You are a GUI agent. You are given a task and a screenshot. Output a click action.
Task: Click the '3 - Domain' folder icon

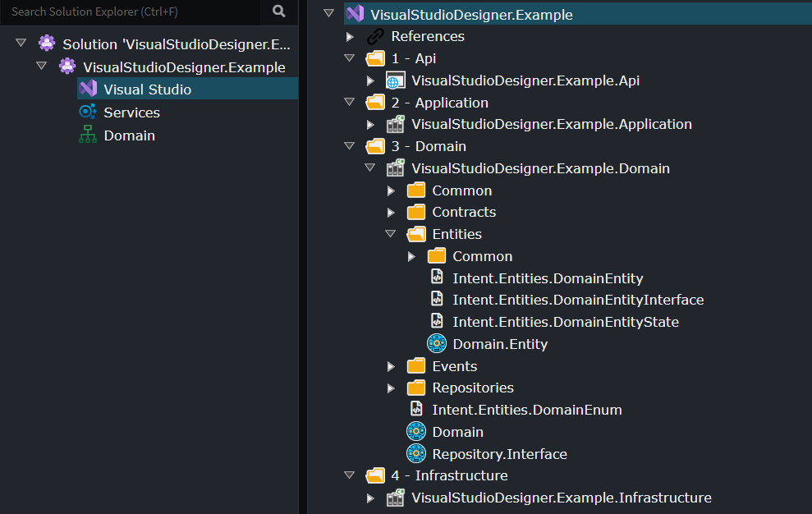[x=375, y=146]
